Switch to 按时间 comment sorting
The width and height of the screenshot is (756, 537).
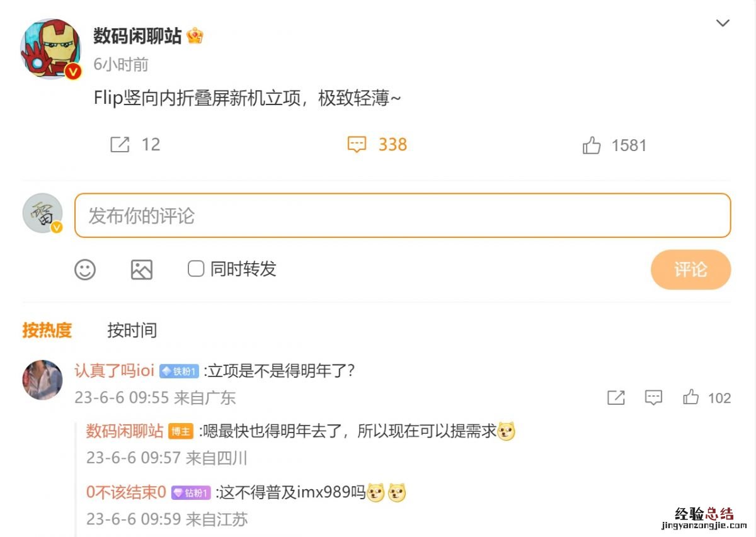[132, 330]
